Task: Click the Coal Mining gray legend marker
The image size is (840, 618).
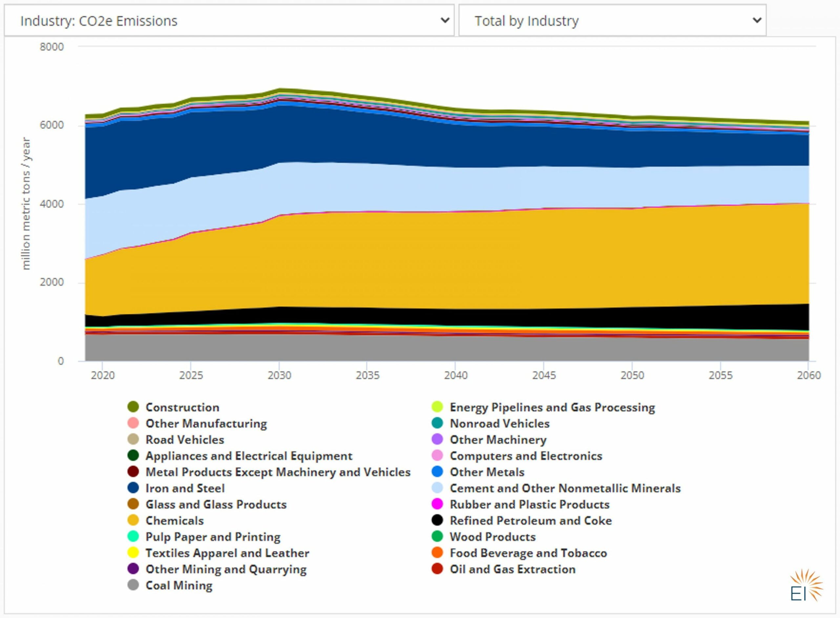Action: click(133, 585)
